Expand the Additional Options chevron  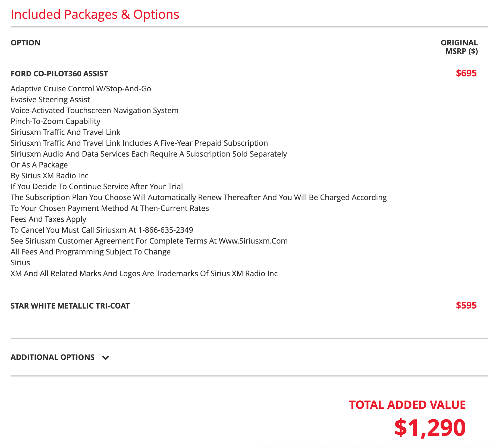coord(106,358)
